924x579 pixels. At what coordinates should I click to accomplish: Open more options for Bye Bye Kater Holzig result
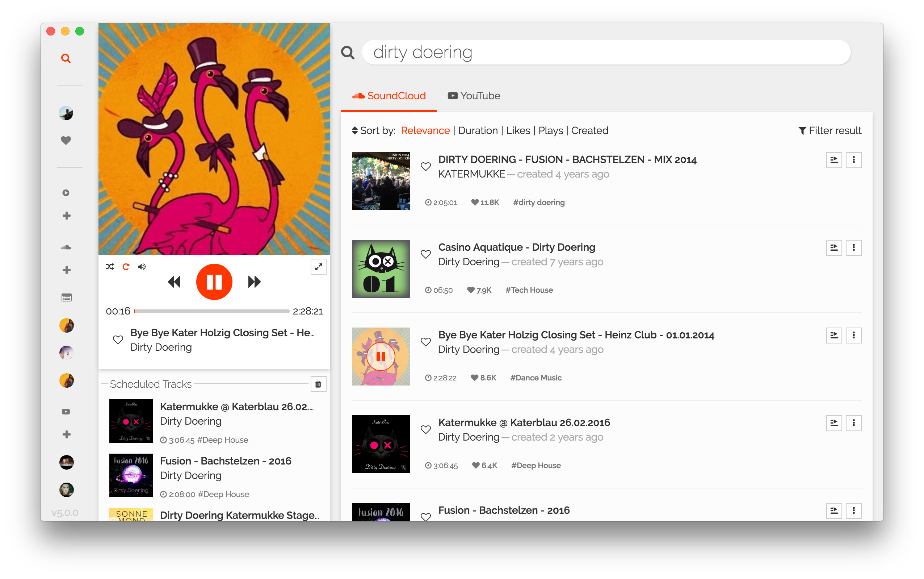pyautogui.click(x=853, y=336)
